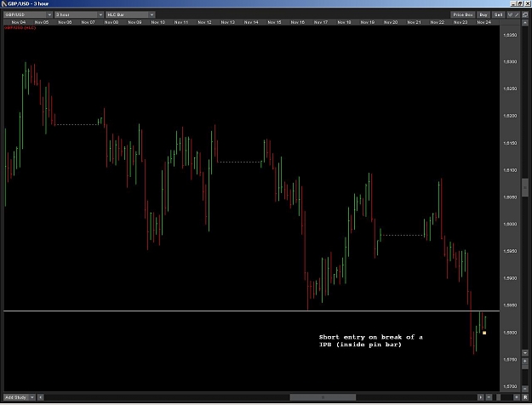Click the orange current price marker
The height and width of the screenshot is (405, 532).
(484, 333)
